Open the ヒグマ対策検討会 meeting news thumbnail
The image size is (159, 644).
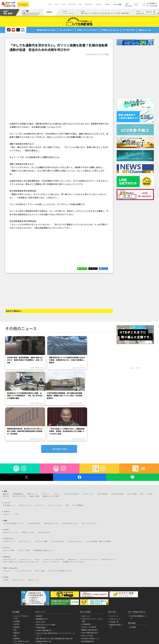click(x=25, y=381)
